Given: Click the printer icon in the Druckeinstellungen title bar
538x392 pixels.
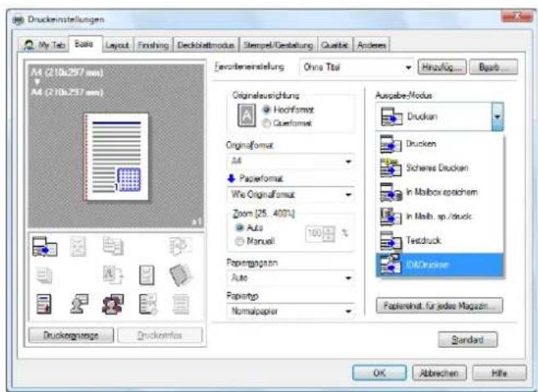Looking at the screenshot, I should point(19,20).
